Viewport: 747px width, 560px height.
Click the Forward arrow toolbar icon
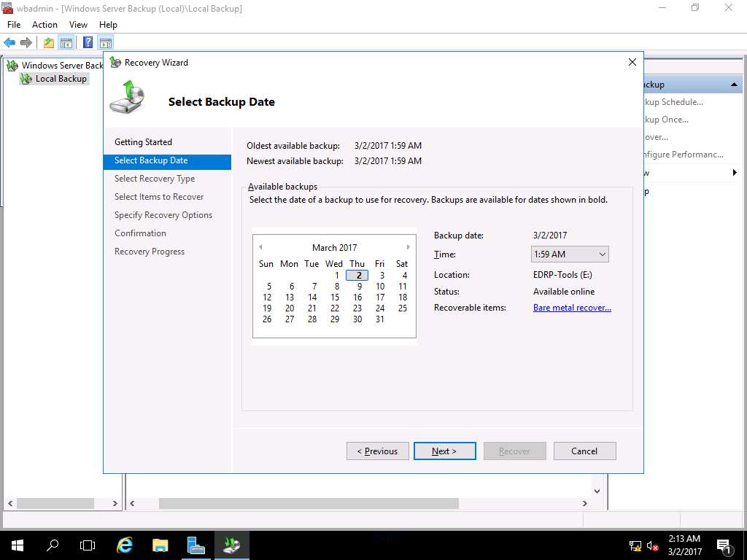click(x=26, y=42)
